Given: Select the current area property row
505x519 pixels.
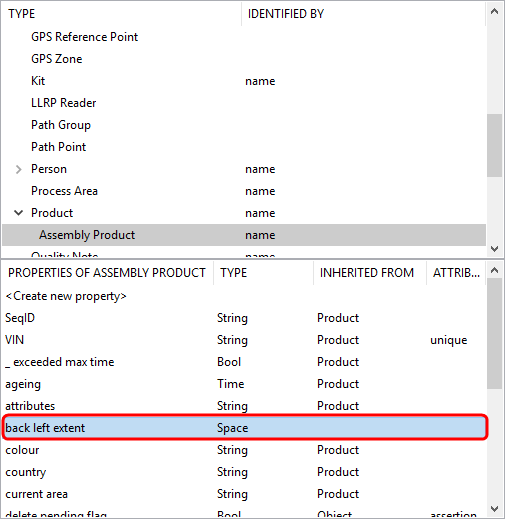Looking at the screenshot, I should [244, 494].
